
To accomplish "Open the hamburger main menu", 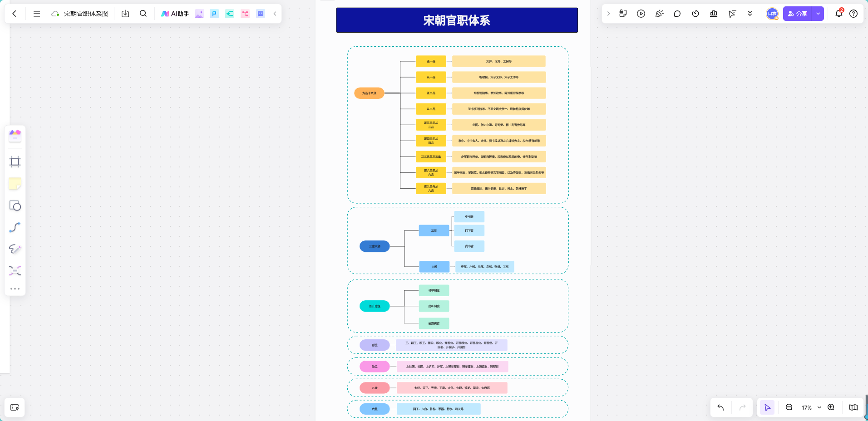I will pyautogui.click(x=37, y=14).
